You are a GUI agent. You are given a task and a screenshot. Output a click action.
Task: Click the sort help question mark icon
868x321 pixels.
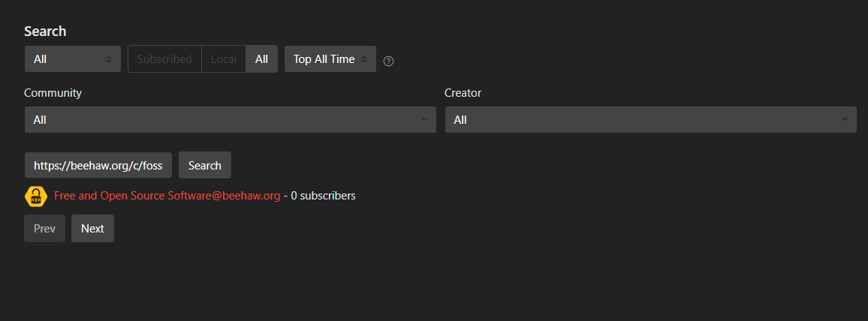(388, 61)
